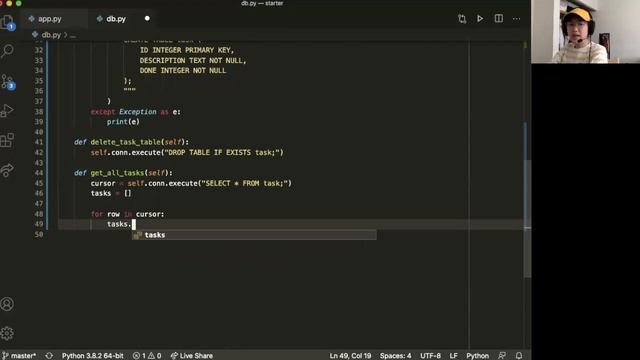Click line number 49 in the gutter
The height and width of the screenshot is (360, 640).
click(39, 224)
